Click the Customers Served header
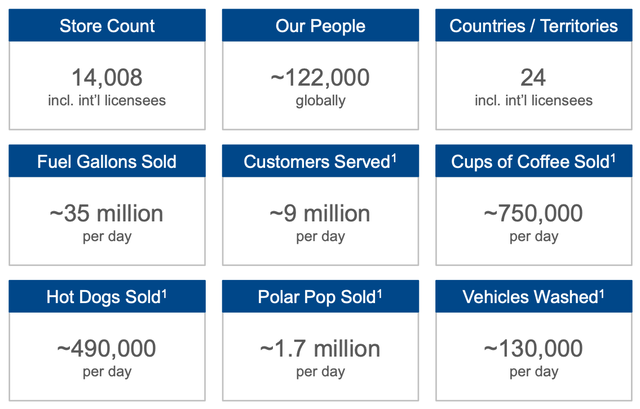This screenshot has height=409, width=640. tap(320, 161)
